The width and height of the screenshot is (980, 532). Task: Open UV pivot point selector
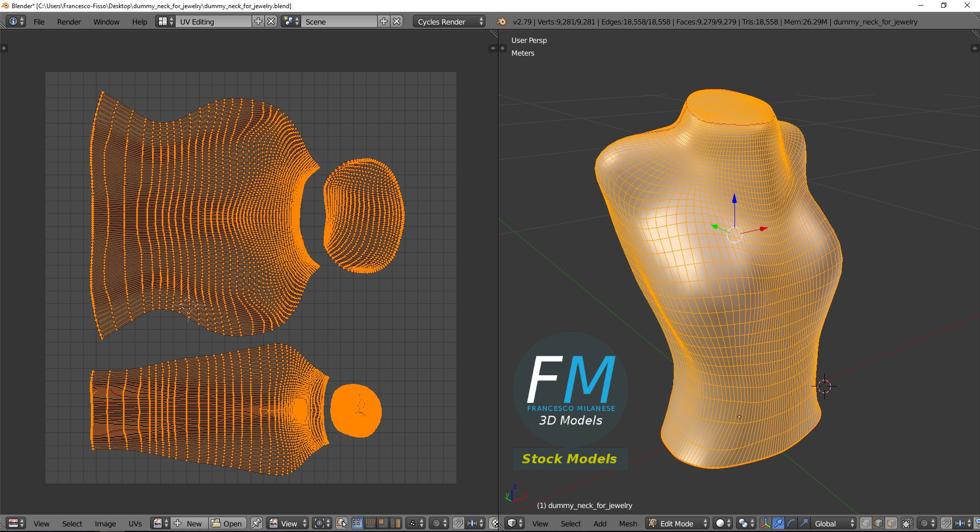pos(322,523)
